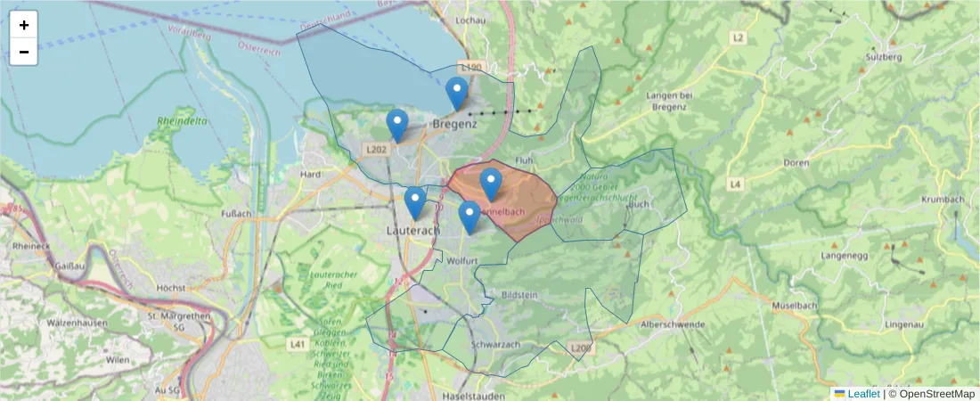Zoom out with the minus button
The height and width of the screenshot is (401, 980).
point(24,52)
